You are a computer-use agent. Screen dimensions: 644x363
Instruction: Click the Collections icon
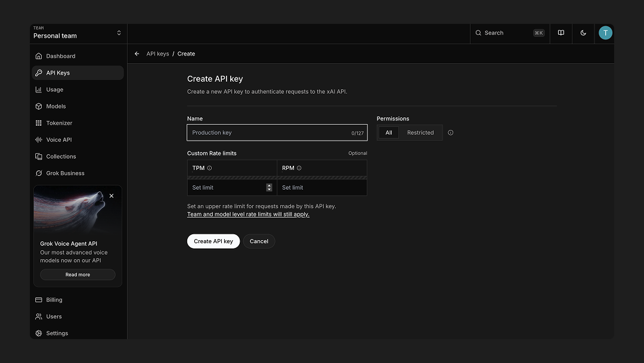39,156
